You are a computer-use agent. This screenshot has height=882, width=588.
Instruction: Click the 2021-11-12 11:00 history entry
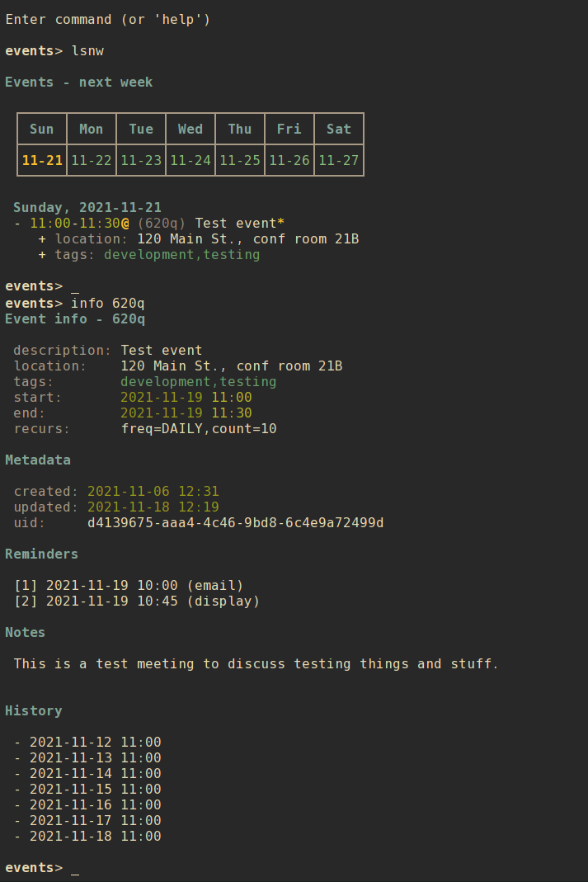[95, 743]
